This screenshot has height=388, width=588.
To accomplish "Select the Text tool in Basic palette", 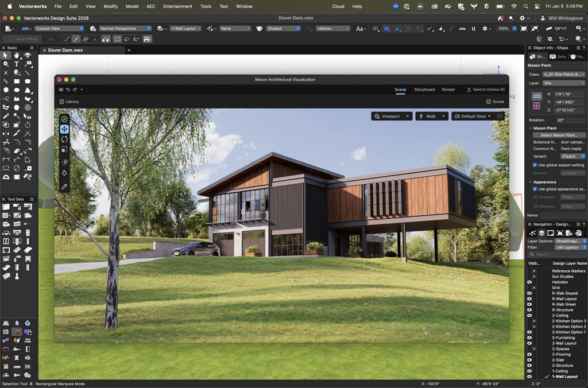I will (x=17, y=64).
